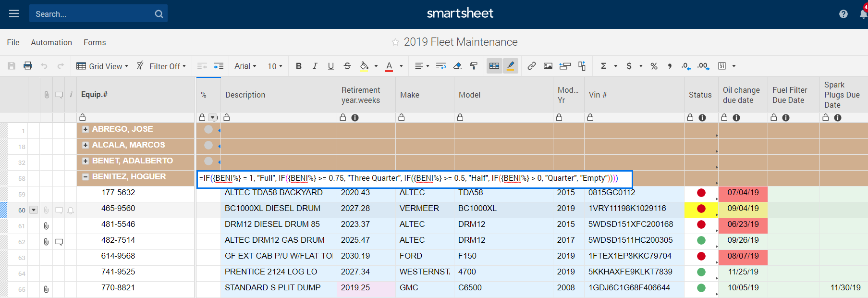This screenshot has height=298, width=868.
Task: Expand the ALCALA, MARCOS row
Action: point(86,145)
